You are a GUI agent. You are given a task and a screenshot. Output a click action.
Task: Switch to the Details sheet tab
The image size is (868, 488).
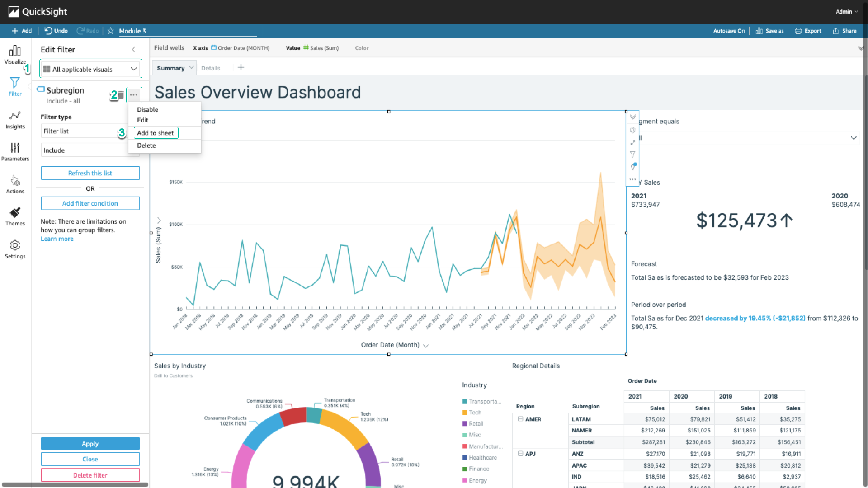211,68
